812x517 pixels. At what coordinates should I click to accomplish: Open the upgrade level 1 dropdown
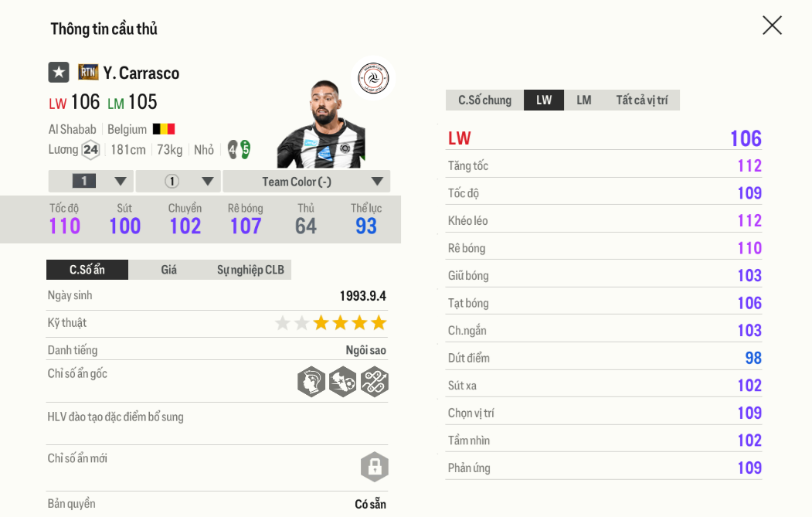[91, 182]
